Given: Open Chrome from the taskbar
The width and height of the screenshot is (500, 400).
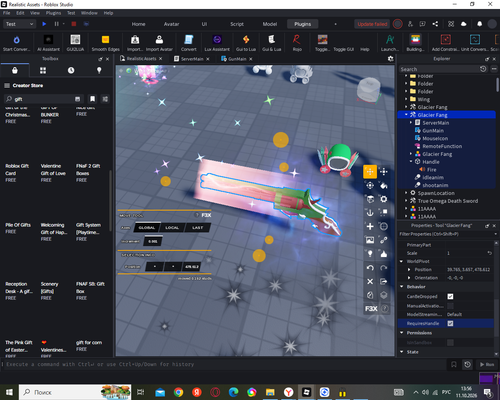Looking at the screenshot, I should (x=178, y=392).
